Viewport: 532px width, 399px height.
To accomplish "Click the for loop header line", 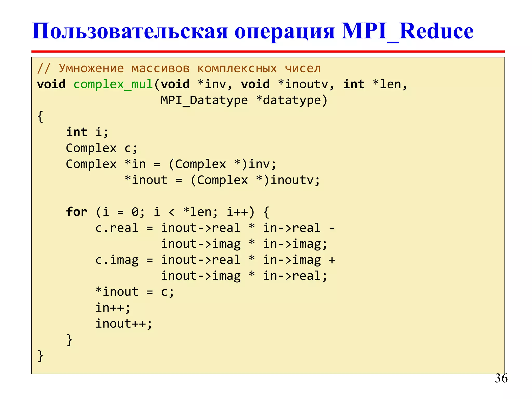I will pos(168,212).
